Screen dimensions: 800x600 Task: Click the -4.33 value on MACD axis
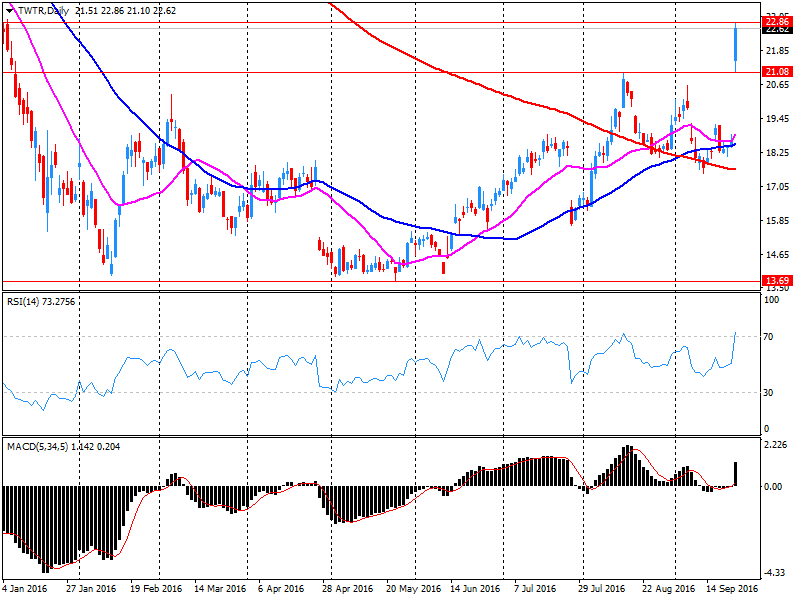pos(776,573)
